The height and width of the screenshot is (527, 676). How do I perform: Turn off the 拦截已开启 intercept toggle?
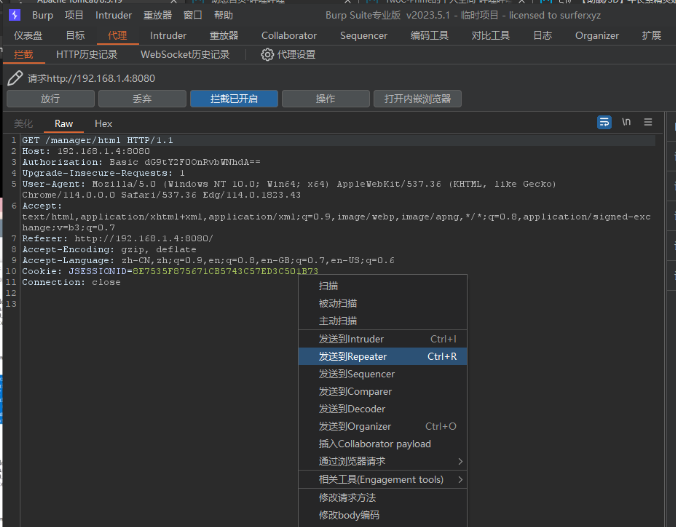pos(234,99)
